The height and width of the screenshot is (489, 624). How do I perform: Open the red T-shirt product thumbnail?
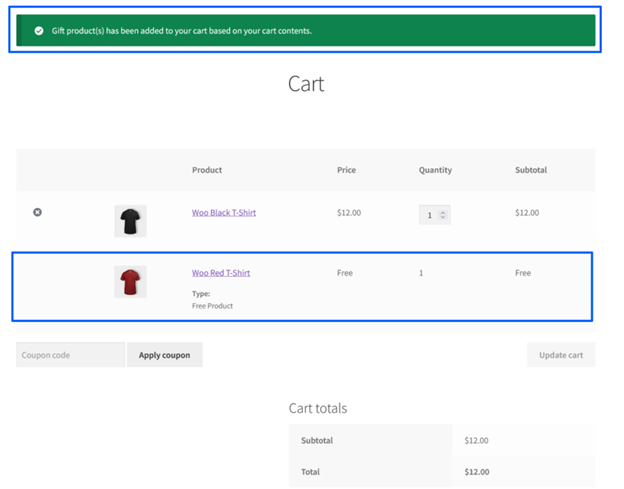pyautogui.click(x=130, y=282)
